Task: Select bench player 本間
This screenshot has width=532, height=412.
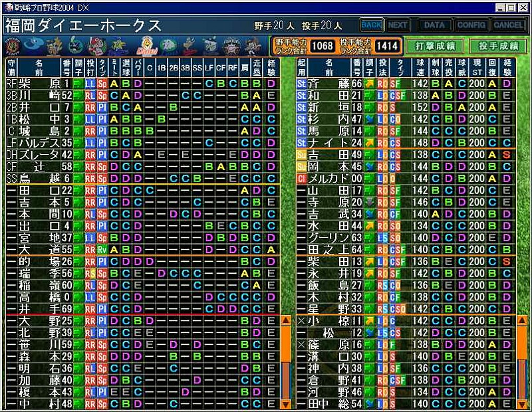Action: point(142,215)
